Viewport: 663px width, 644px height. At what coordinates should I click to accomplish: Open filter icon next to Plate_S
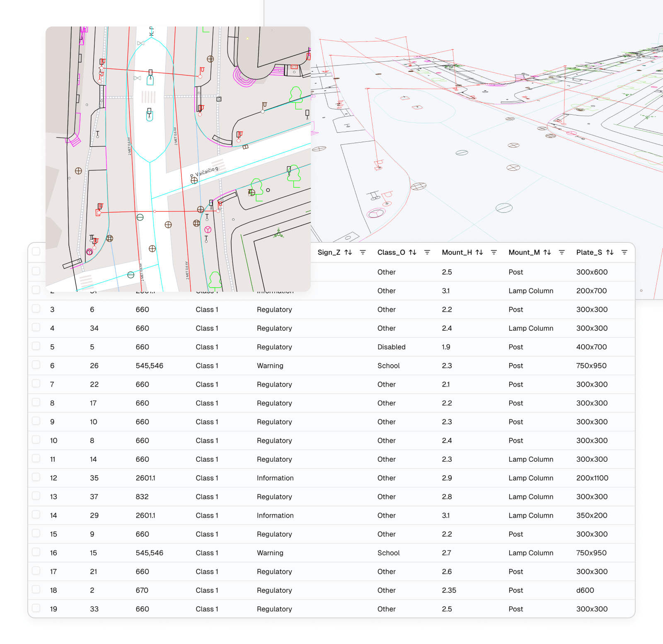(x=624, y=252)
